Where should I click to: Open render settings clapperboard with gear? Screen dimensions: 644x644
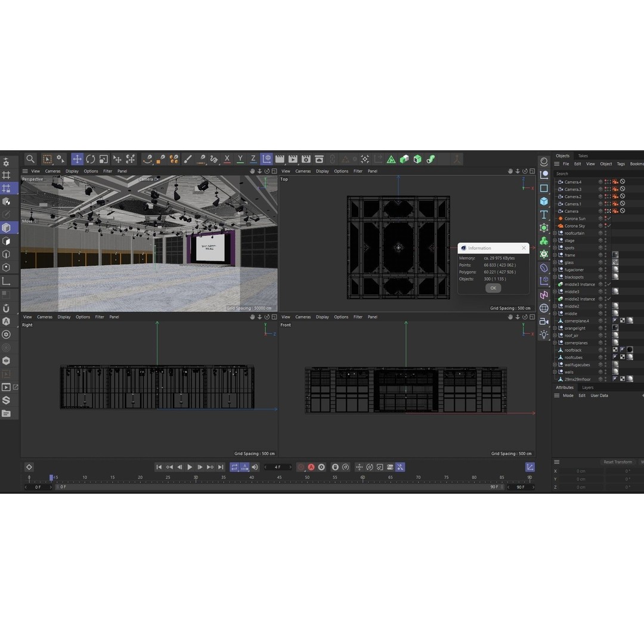point(306,159)
